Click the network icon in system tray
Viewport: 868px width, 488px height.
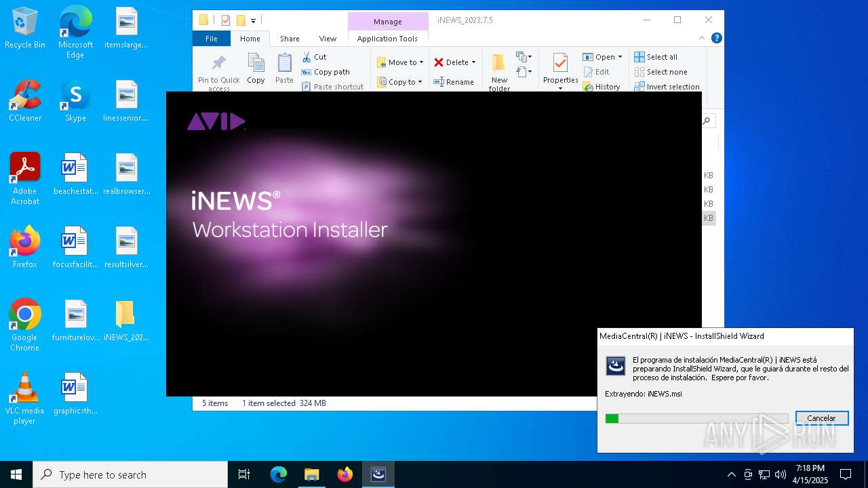click(x=764, y=474)
